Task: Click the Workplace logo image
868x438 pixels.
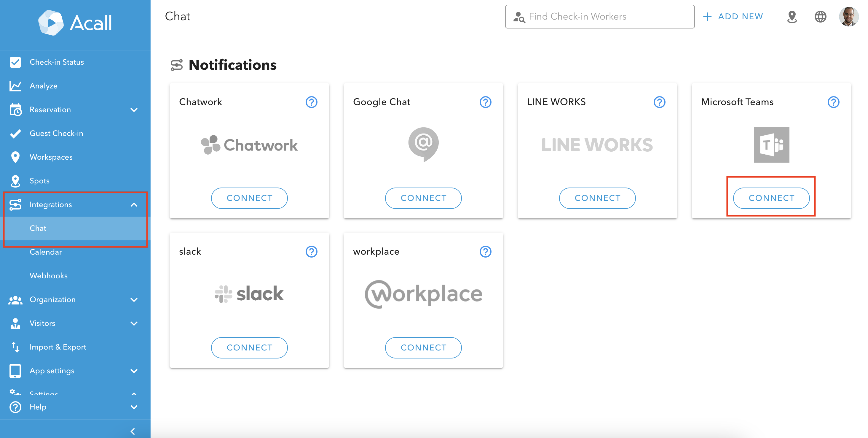Action: (x=423, y=294)
